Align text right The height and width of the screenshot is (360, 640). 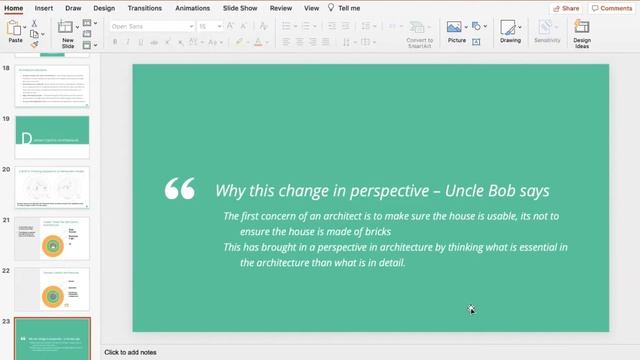(312, 42)
